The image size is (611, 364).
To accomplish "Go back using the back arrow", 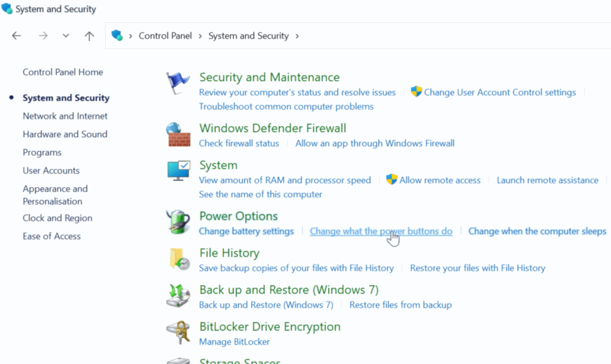I will point(17,36).
